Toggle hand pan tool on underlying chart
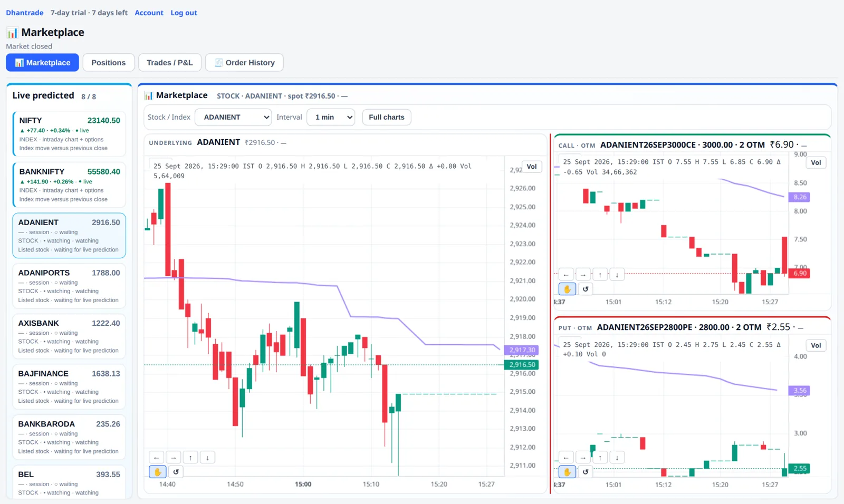The width and height of the screenshot is (844, 504). (158, 472)
